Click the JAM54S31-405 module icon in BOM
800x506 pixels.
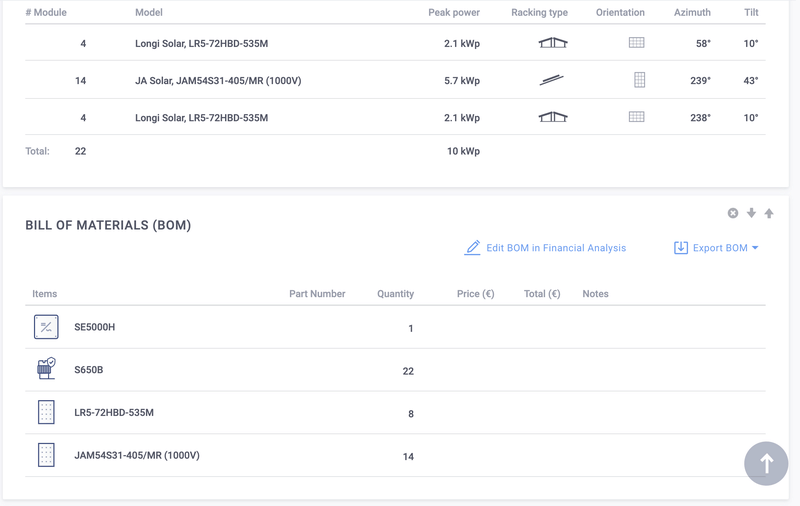coord(46,455)
